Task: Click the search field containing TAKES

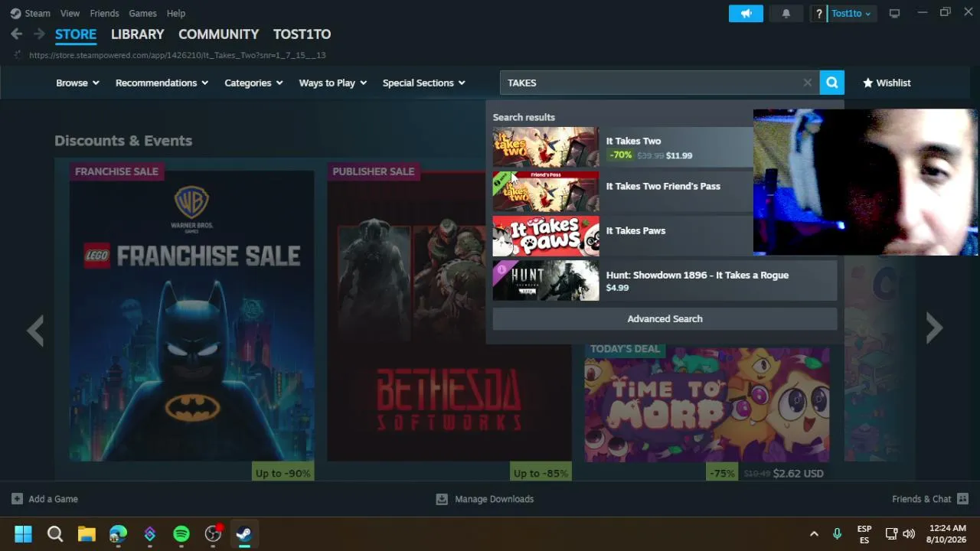Action: tap(659, 83)
